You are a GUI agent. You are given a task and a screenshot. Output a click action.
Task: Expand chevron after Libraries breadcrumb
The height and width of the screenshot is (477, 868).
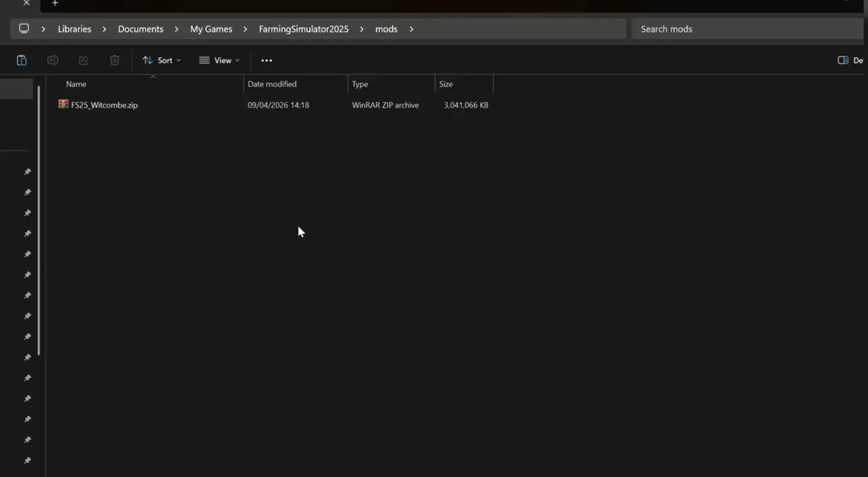[x=104, y=29]
